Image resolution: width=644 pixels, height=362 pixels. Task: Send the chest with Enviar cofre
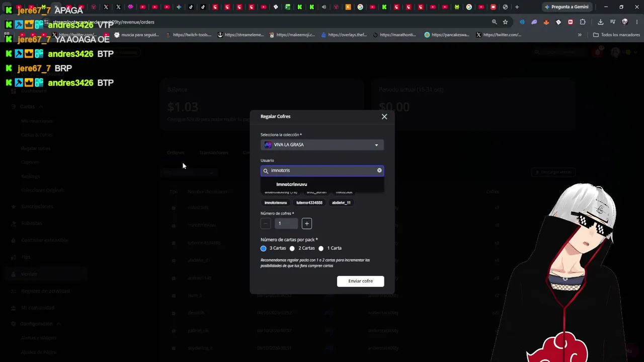361,281
